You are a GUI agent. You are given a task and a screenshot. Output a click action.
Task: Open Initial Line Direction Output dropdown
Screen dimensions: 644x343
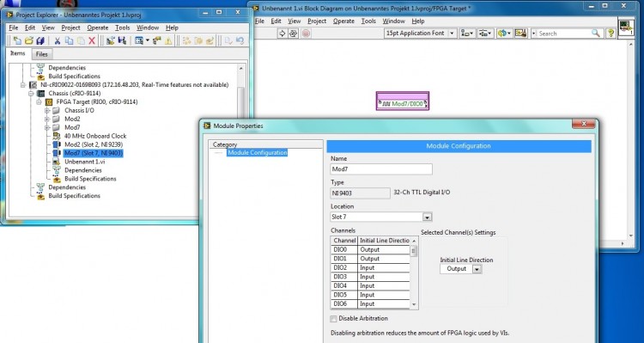tap(477, 269)
